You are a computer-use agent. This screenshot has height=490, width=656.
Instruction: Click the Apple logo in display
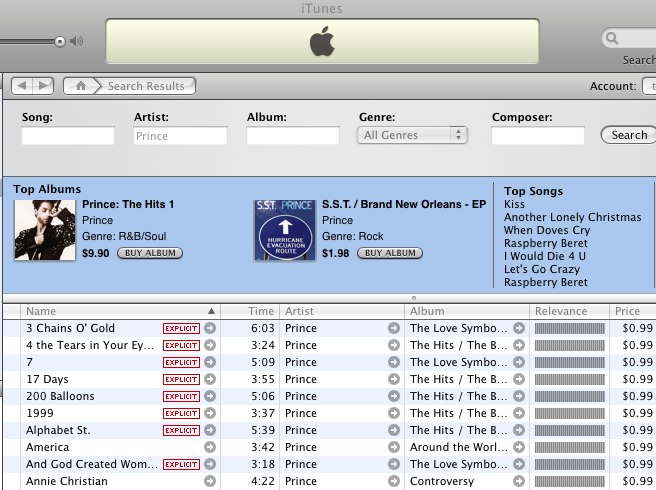(x=322, y=41)
